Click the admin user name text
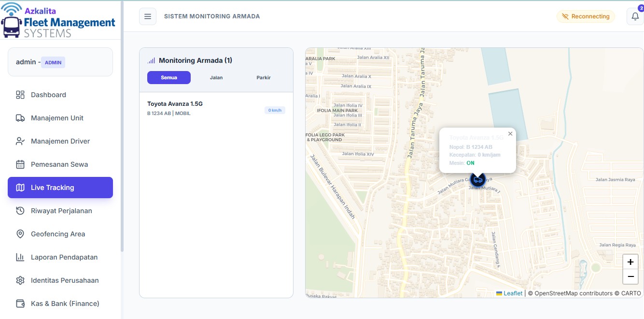The image size is (644, 319). pyautogui.click(x=26, y=62)
